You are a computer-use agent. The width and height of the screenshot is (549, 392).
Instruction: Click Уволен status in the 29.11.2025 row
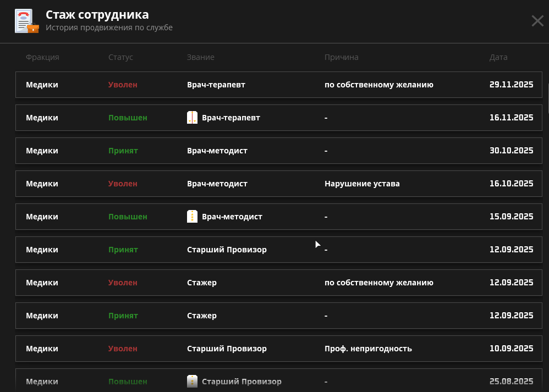click(x=123, y=85)
